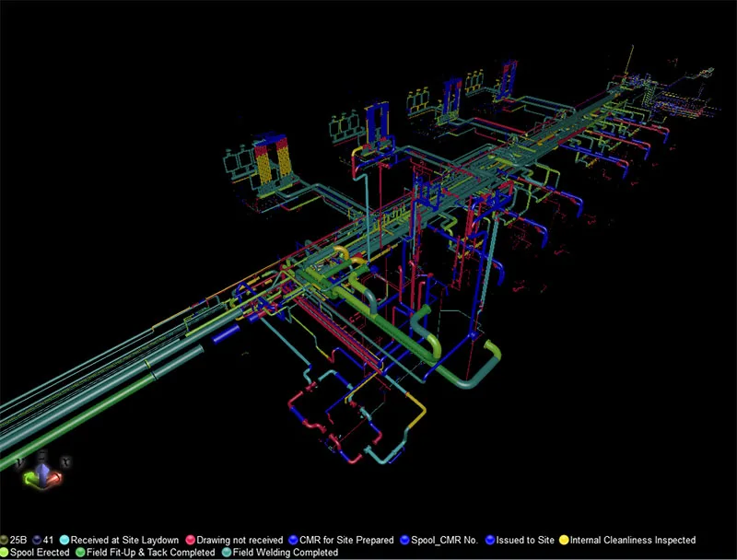
Task: Toggle the 'Issued to Site' status display
Action: coord(490,539)
